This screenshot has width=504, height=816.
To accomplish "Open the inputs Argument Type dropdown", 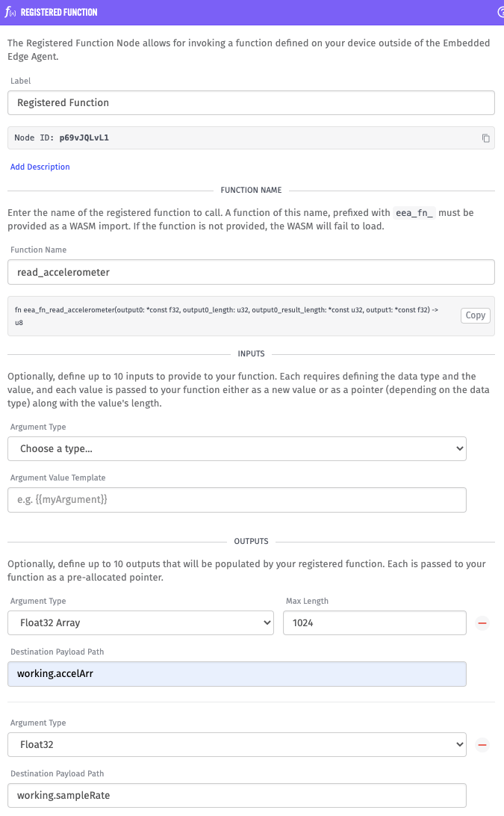I will click(237, 448).
